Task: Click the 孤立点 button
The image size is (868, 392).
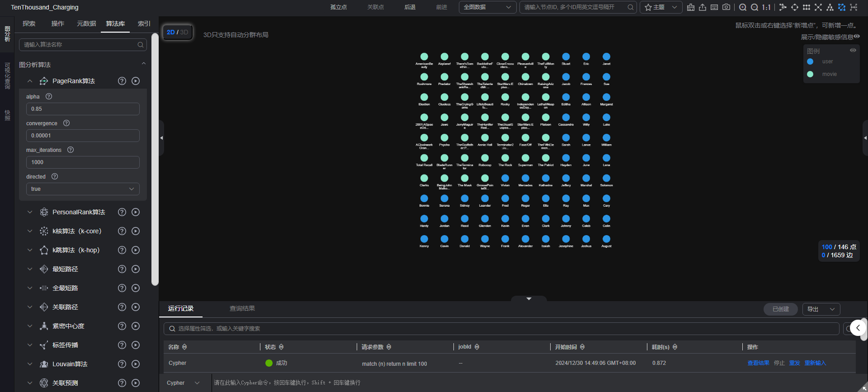Action: (x=339, y=7)
